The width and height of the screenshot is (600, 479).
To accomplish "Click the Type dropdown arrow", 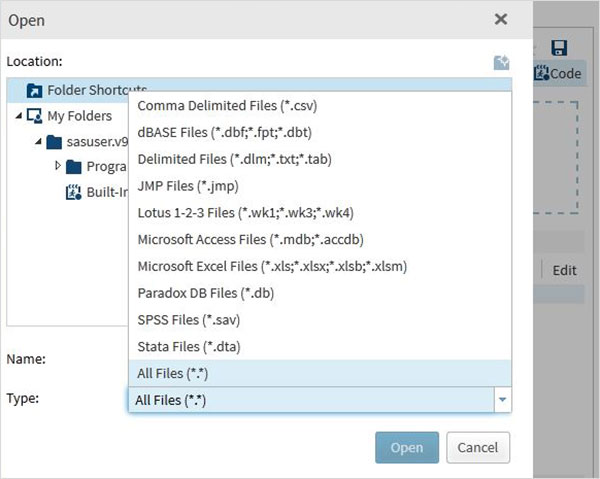I will 502,399.
